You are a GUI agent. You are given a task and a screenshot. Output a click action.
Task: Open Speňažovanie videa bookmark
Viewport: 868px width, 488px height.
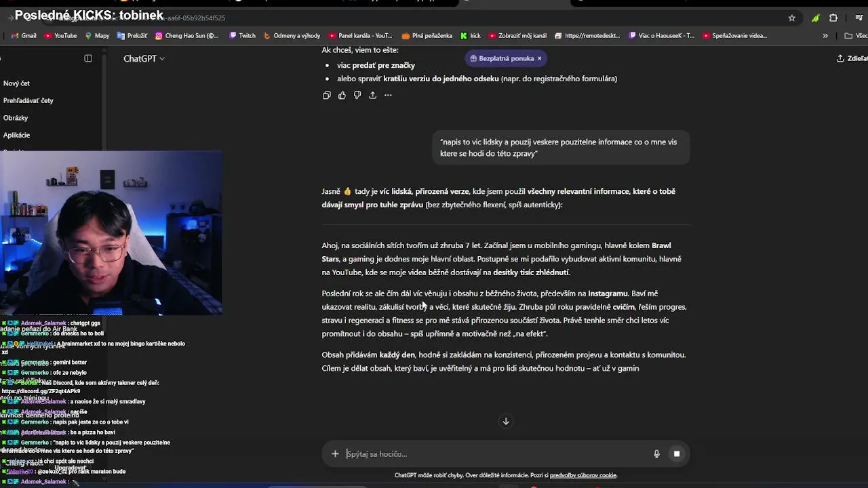734,36
